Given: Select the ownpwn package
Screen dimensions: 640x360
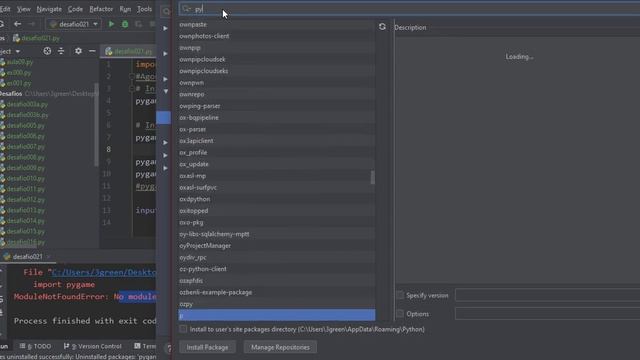Looking at the screenshot, I should tap(276, 82).
